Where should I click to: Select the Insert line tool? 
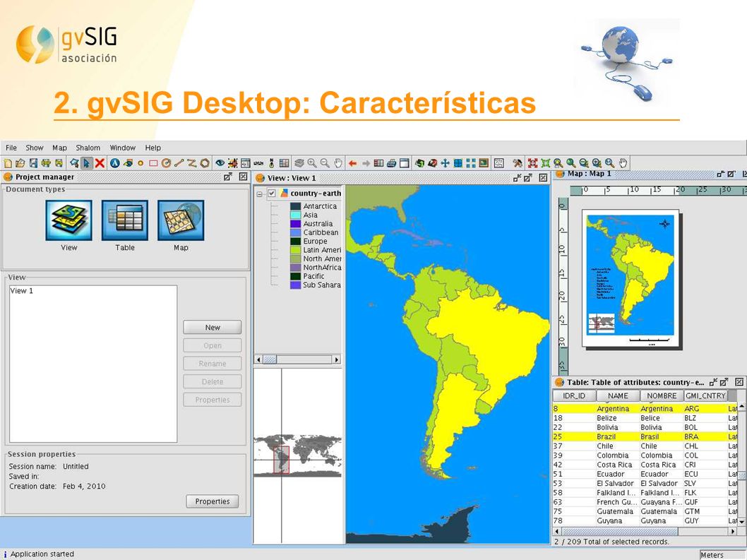[x=179, y=163]
